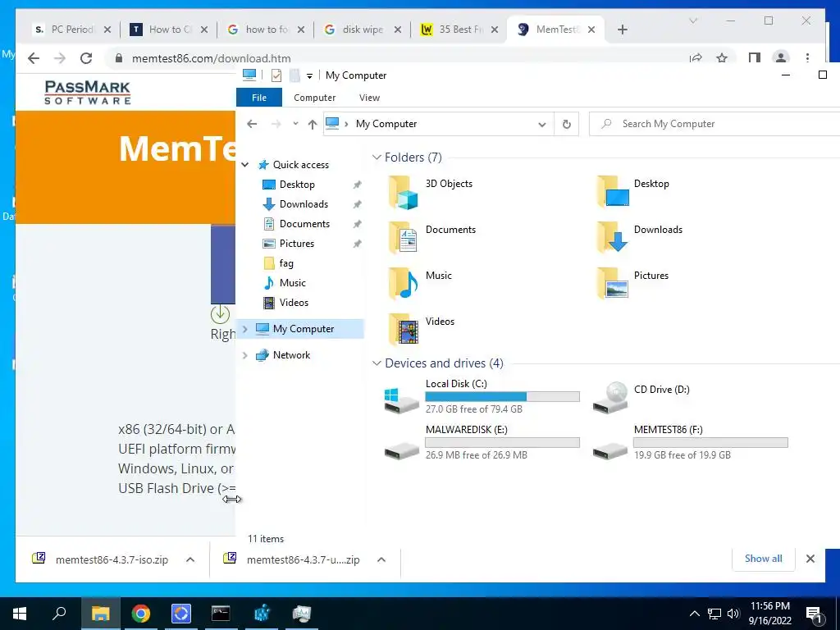Open the Videos folder in Folders section

[404, 330]
